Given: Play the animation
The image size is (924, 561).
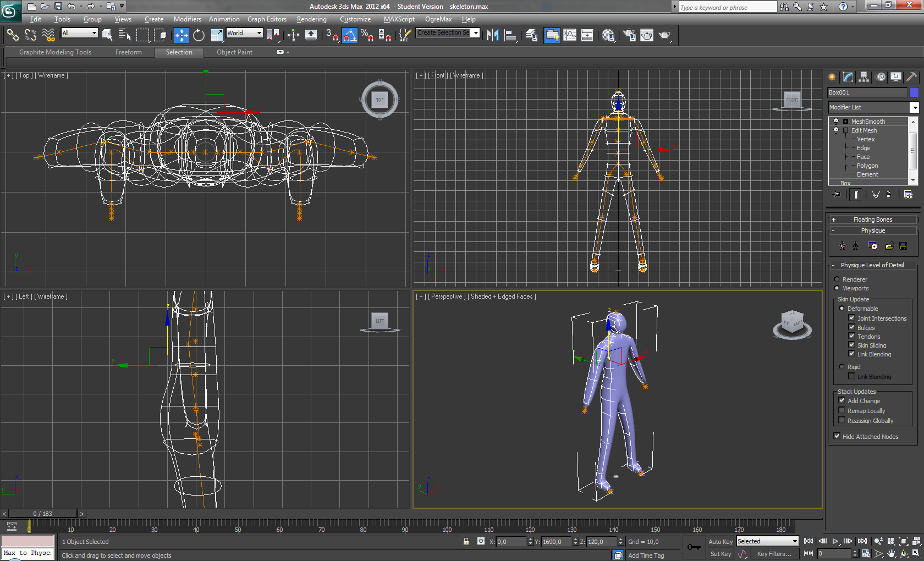Looking at the screenshot, I should [835, 541].
